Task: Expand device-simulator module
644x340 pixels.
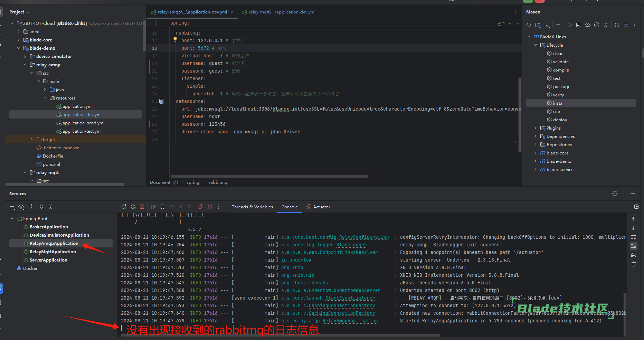Action: (25, 56)
